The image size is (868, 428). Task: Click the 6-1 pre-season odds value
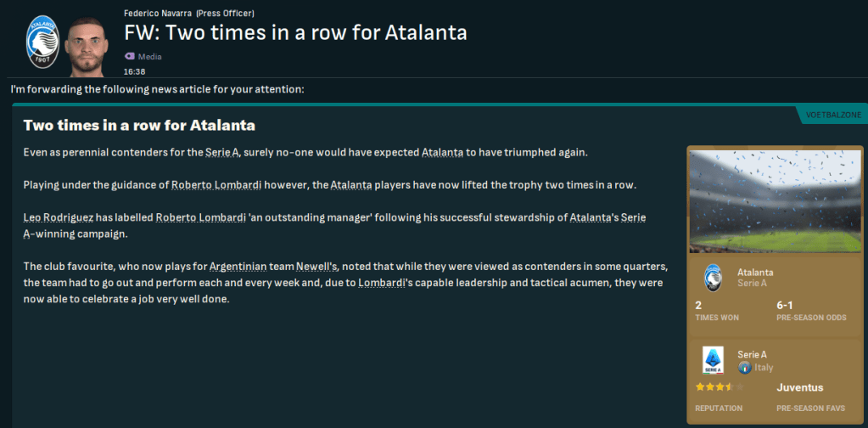click(785, 305)
